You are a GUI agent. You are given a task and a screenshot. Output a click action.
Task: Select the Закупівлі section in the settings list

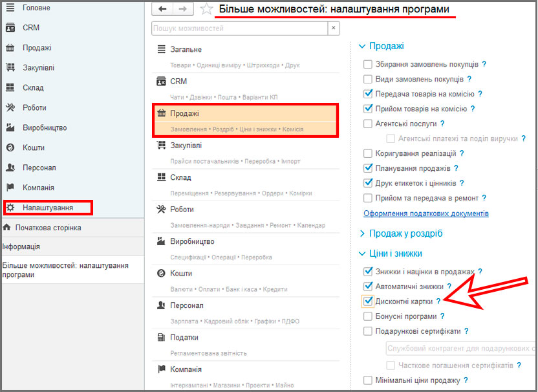185,146
